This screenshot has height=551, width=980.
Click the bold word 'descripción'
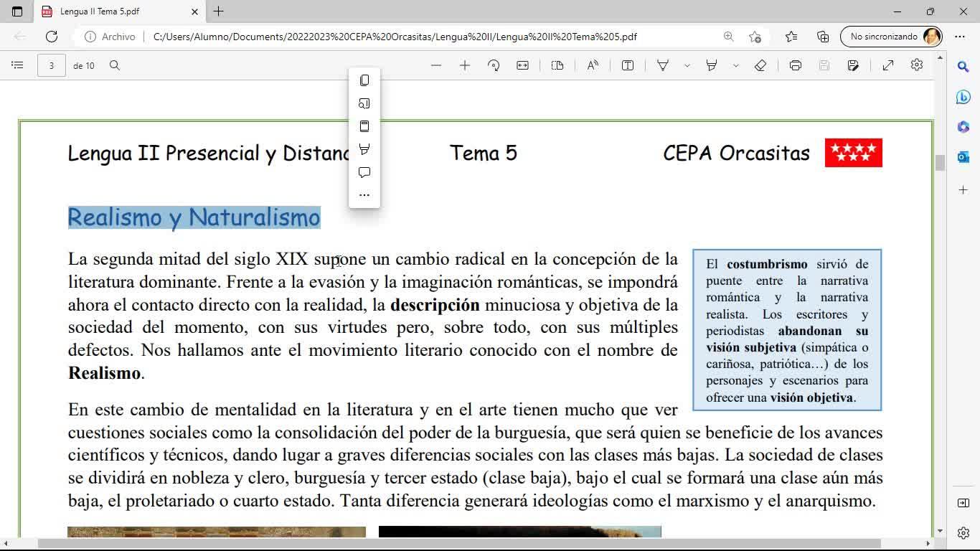click(435, 305)
